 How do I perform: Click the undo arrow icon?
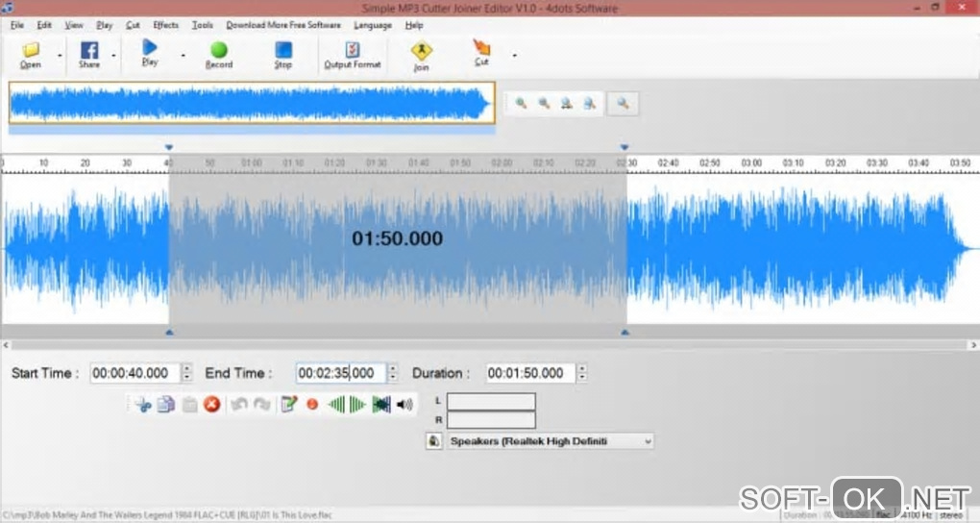[x=238, y=405]
